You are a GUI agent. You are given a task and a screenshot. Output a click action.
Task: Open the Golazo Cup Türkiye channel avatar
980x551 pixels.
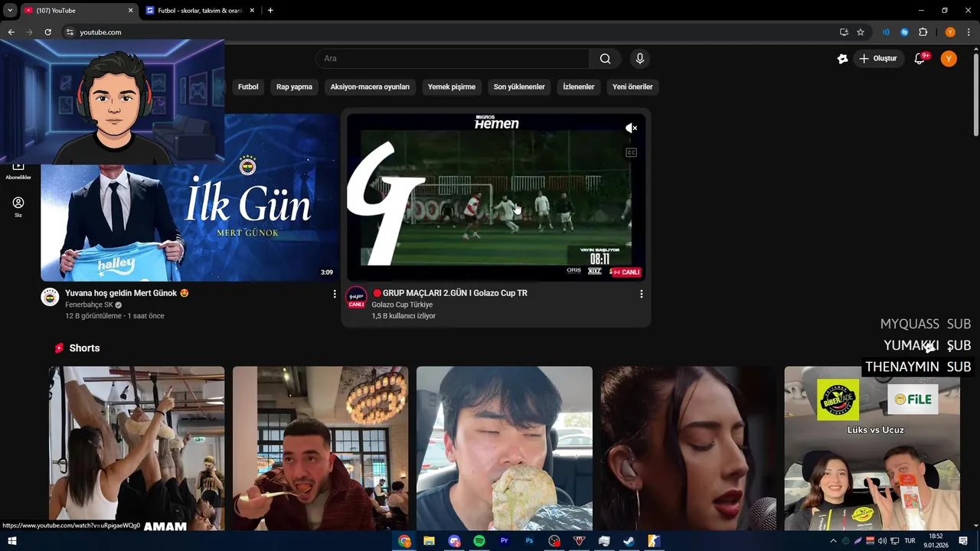pos(356,298)
